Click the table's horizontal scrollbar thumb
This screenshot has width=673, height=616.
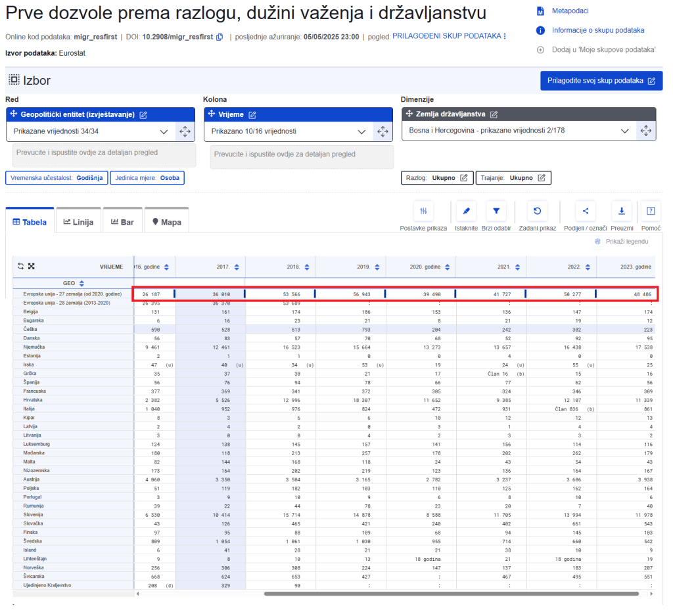452,594
